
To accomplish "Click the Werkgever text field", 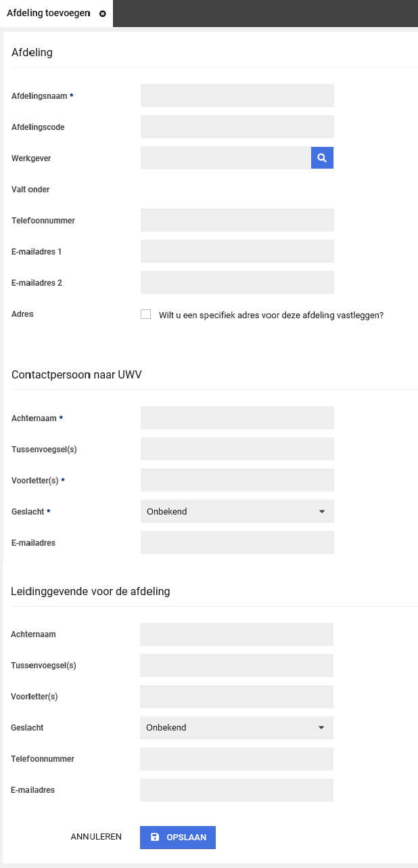I will pos(226,158).
